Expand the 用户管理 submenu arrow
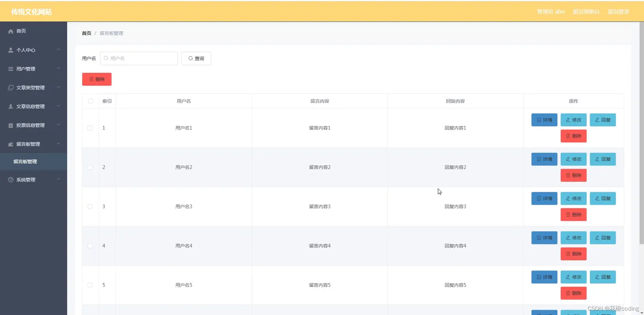The height and width of the screenshot is (315, 644). [x=58, y=69]
